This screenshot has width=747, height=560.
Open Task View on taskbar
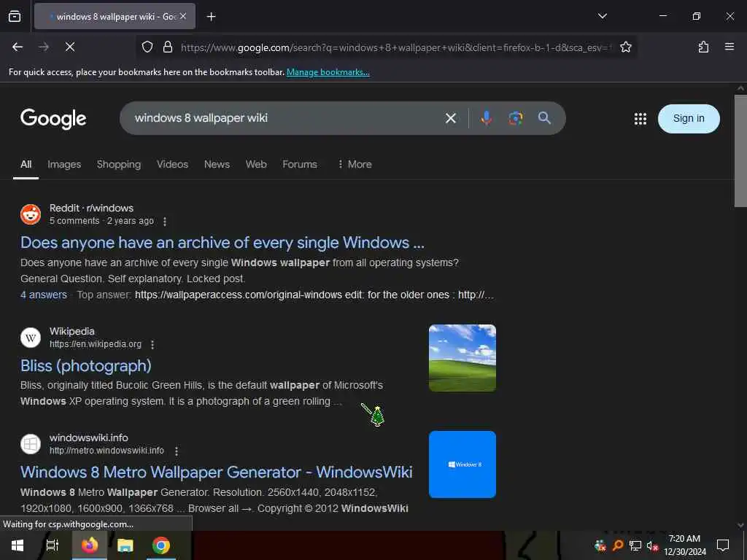pyautogui.click(x=53, y=545)
